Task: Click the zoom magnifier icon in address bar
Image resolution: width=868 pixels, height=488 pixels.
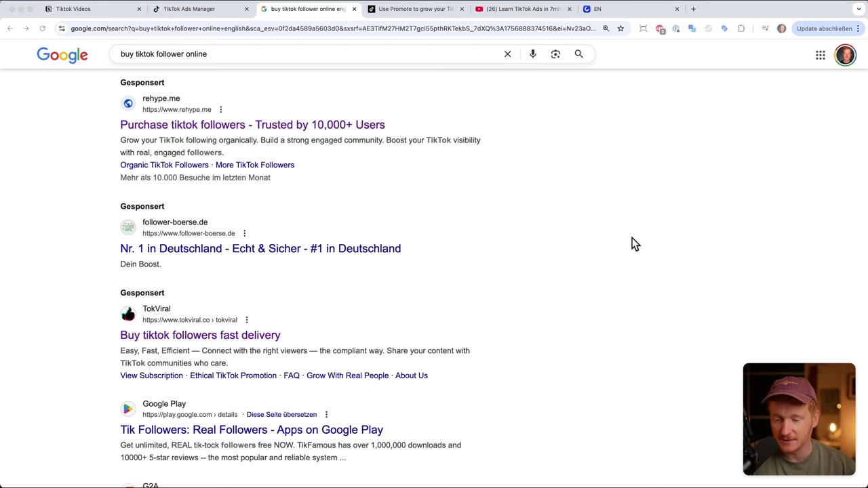Action: click(606, 28)
